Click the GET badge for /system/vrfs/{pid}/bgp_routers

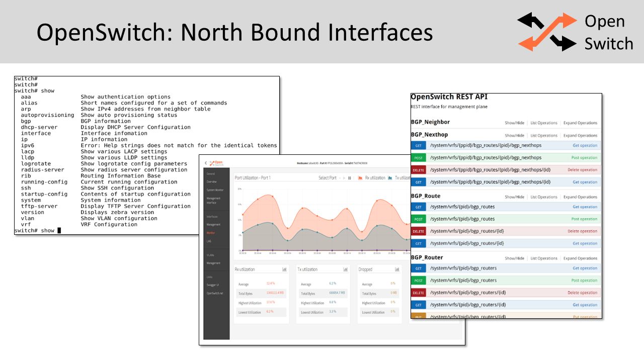tap(418, 268)
